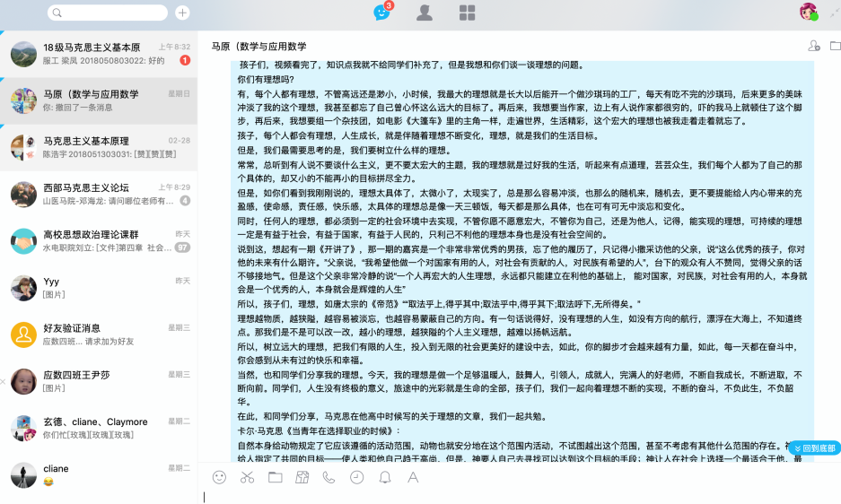The width and height of the screenshot is (841, 504).
Task: Click the plus button beside search
Action: click(182, 13)
